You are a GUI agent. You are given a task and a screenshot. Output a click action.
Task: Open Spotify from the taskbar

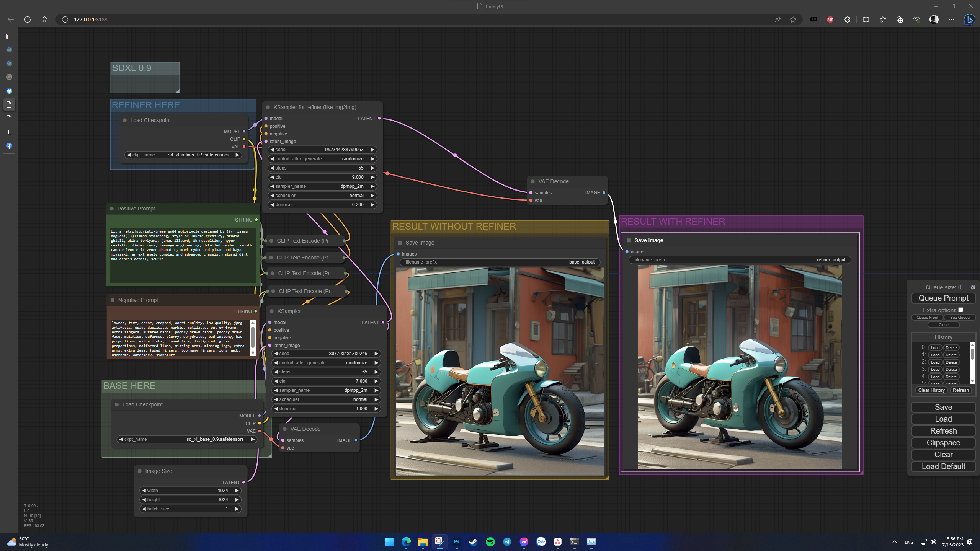[490, 542]
